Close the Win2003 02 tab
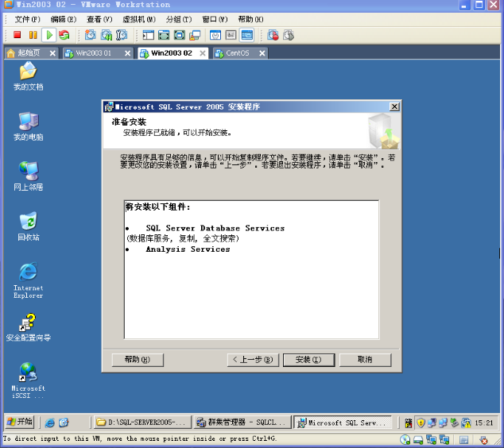 click(x=203, y=53)
